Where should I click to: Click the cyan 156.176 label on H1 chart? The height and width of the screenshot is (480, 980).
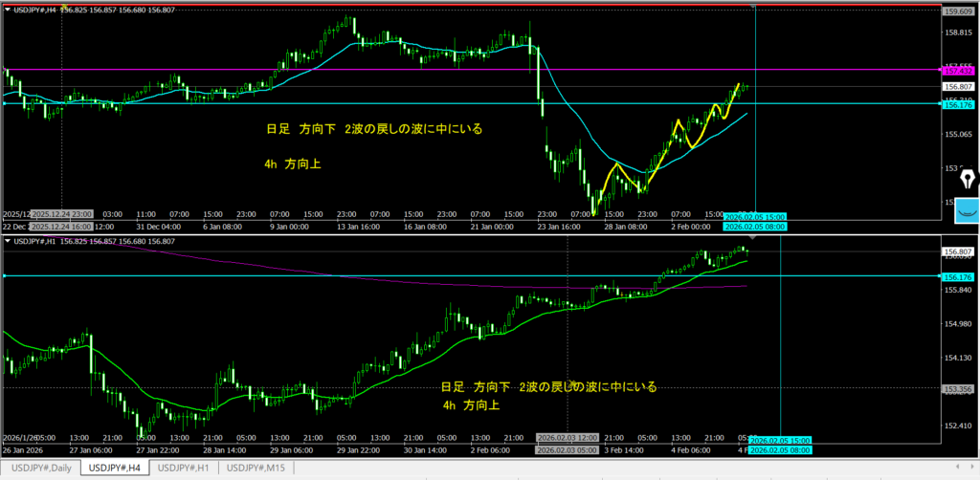pyautogui.click(x=958, y=276)
